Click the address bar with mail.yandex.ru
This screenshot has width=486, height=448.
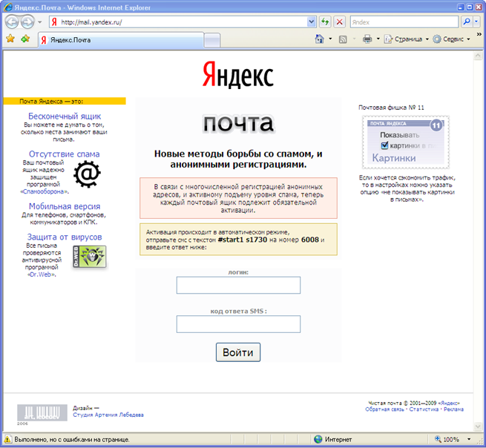[x=183, y=22]
